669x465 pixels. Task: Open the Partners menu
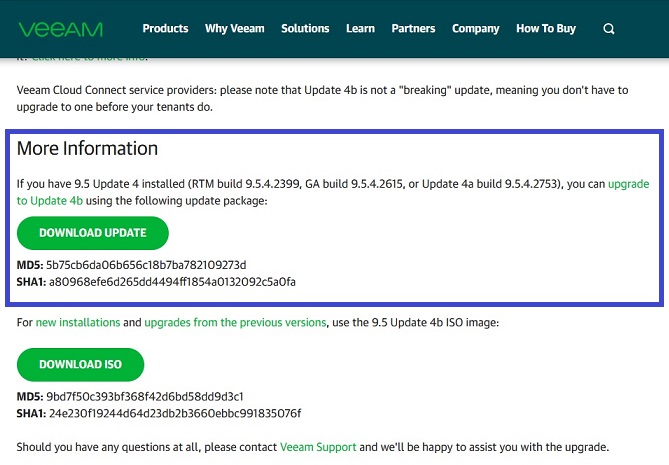point(413,28)
